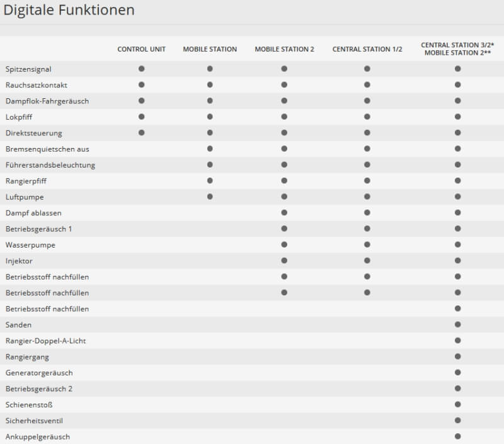Click the Dampf ablassen dot under Central Station 1/2
504x444 pixels.
point(367,213)
